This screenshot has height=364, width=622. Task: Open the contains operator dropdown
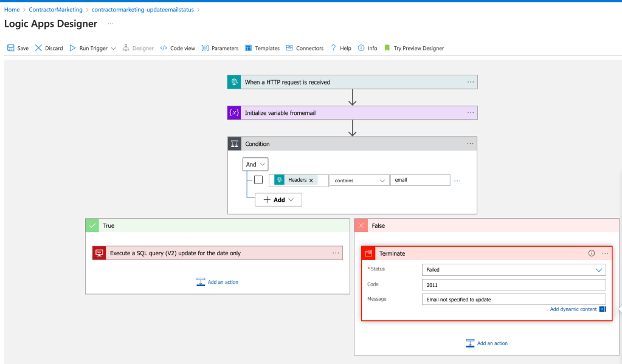(359, 180)
